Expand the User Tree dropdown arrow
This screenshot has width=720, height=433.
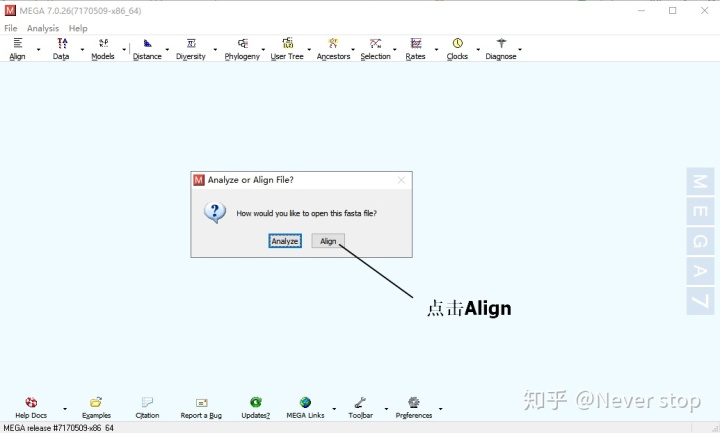(x=309, y=50)
